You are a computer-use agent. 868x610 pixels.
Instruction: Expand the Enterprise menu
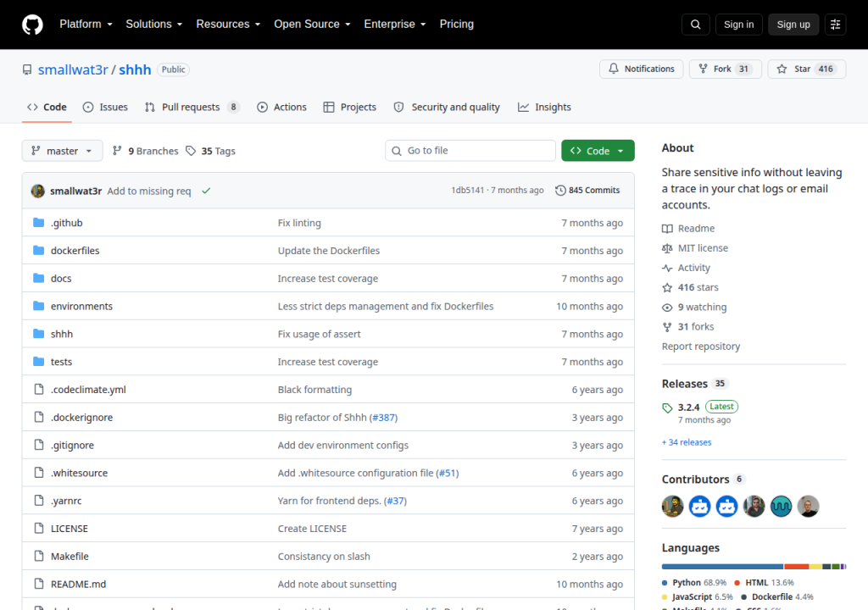(x=395, y=25)
